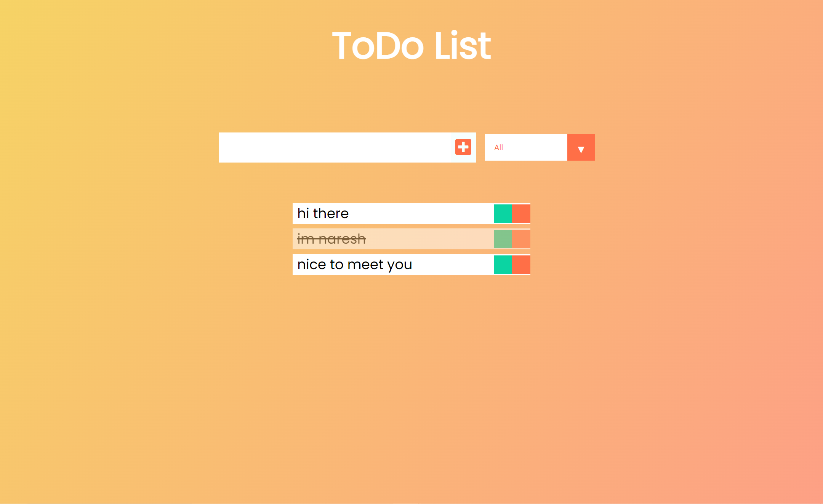Click inside the new task input field
823x504 pixels.
pyautogui.click(x=335, y=147)
